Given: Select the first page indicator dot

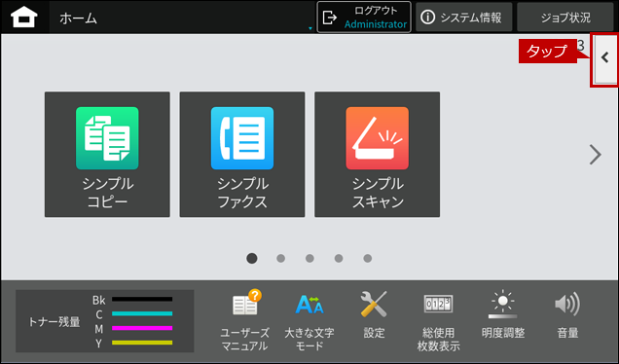Looking at the screenshot, I should point(252,258).
